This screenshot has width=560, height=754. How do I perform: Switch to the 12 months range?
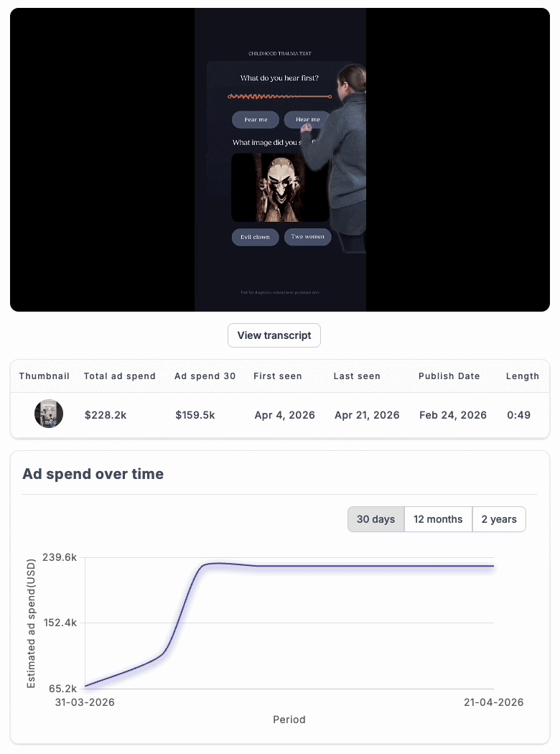[438, 519]
